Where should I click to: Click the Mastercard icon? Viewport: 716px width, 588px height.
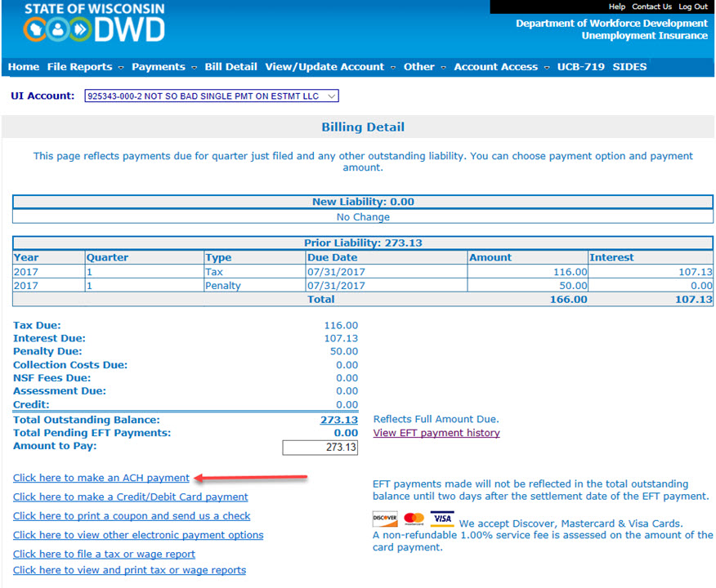click(x=414, y=519)
